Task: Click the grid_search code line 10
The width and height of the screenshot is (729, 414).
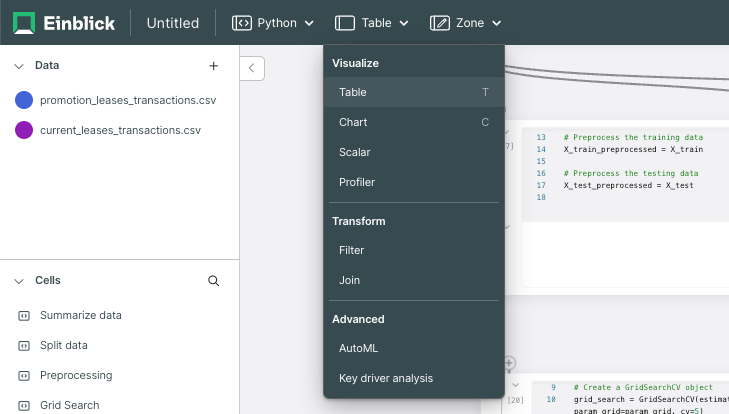Action: (x=651, y=399)
